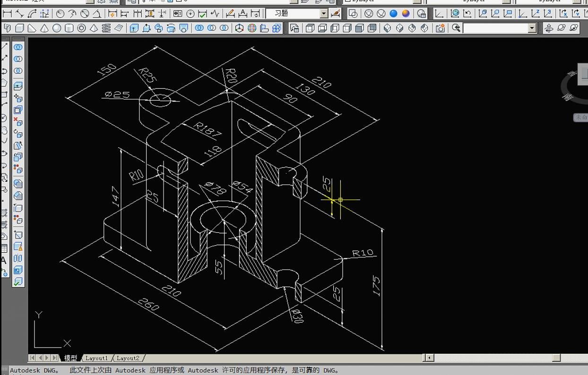Choose the Sweep tool
Screen dimensions: 588x375
point(159,28)
